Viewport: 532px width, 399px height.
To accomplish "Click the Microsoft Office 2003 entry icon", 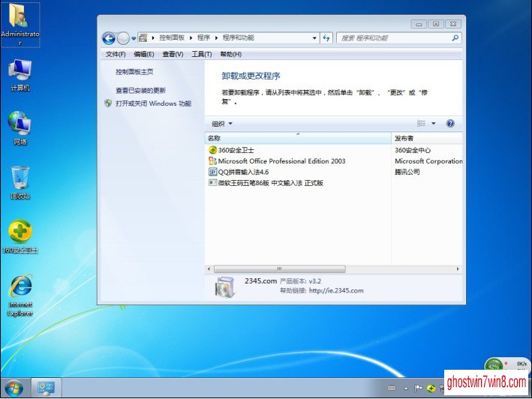I will coord(212,161).
